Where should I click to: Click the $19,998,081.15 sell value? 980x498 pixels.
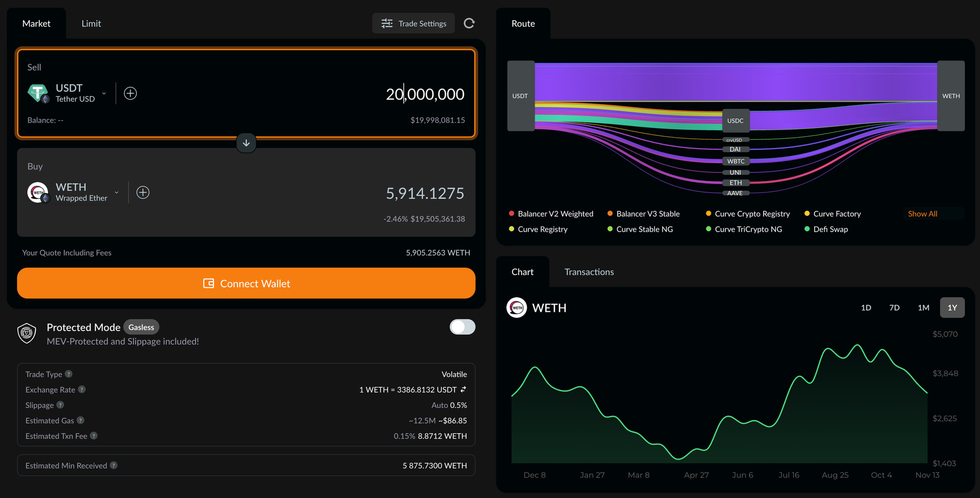438,120
